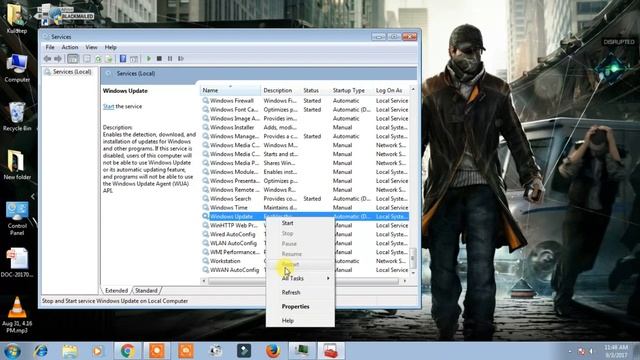Open the Action menu

pyautogui.click(x=70, y=47)
